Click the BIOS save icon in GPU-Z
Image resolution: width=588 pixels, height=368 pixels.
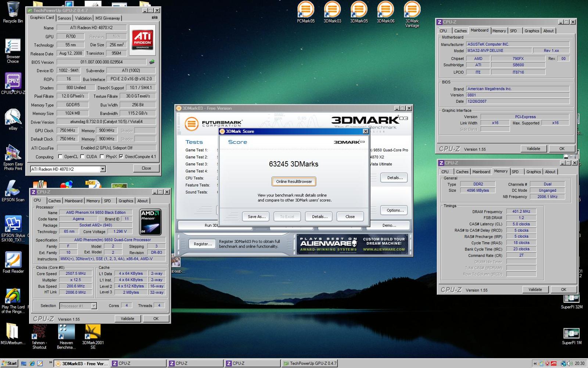tap(152, 62)
